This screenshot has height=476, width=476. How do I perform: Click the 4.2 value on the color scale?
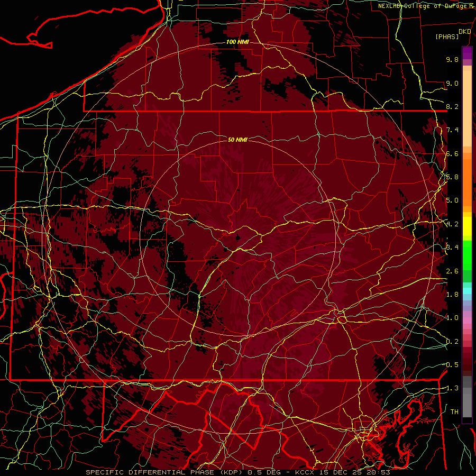coord(452,224)
